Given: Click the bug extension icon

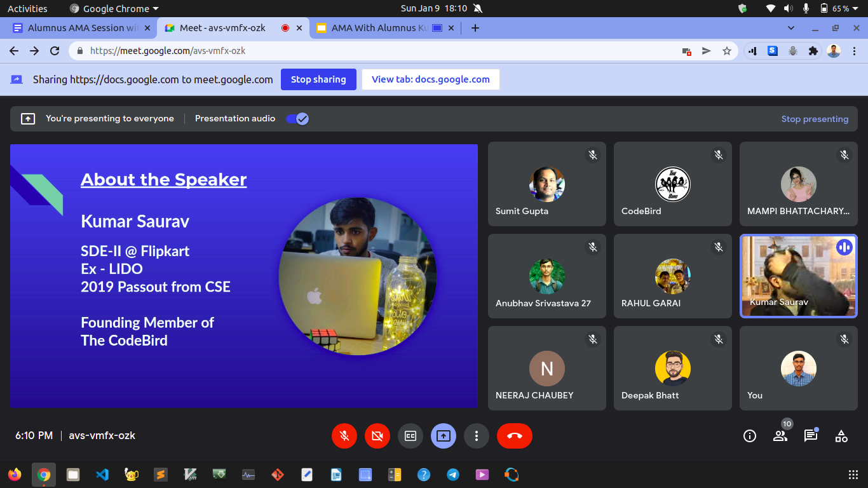Looking at the screenshot, I should coord(792,51).
